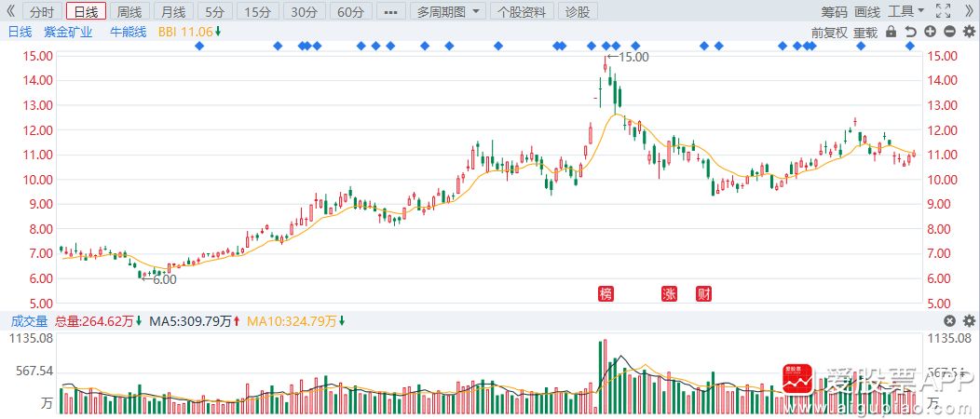980x419 pixels.
Task: Click the 前复权 adjustment button
Action: pyautogui.click(x=829, y=32)
